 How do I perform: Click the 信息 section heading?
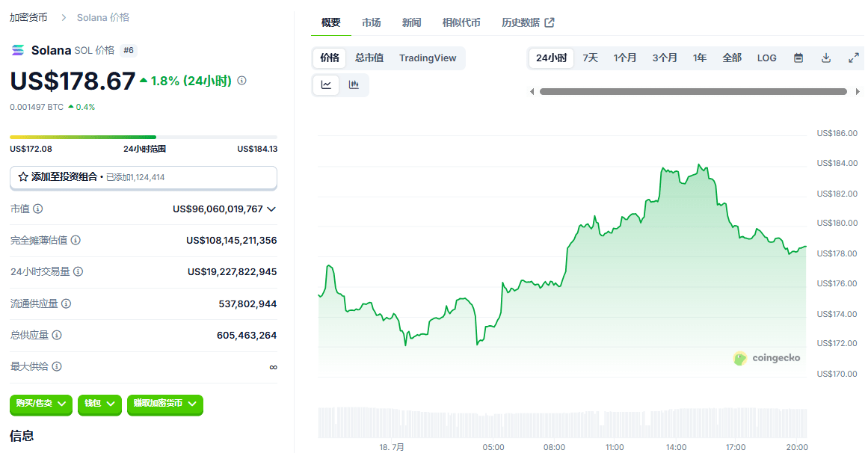tap(22, 436)
